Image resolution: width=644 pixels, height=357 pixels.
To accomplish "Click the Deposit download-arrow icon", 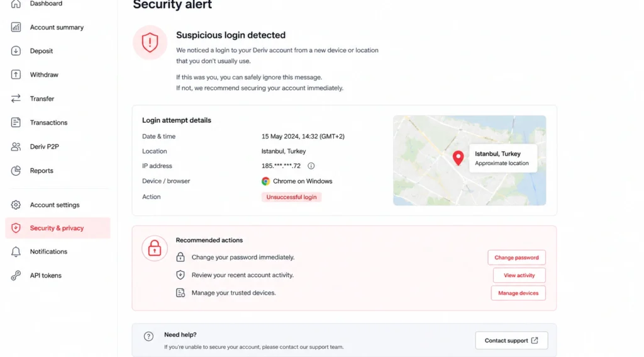I will 16,51.
